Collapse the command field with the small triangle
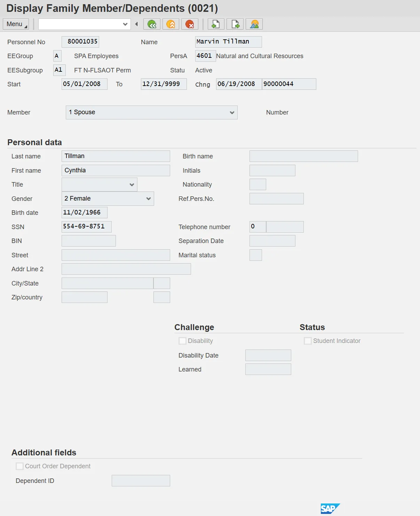Viewport: 420px width, 516px height. pos(136,24)
